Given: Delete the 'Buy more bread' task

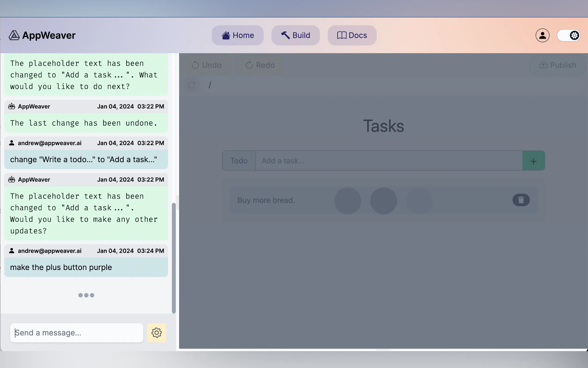Looking at the screenshot, I should [521, 200].
